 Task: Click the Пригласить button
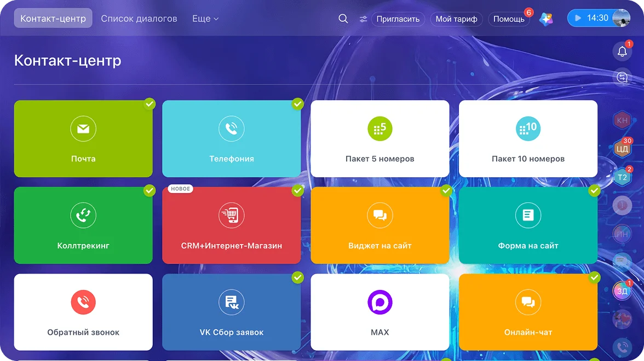point(398,19)
